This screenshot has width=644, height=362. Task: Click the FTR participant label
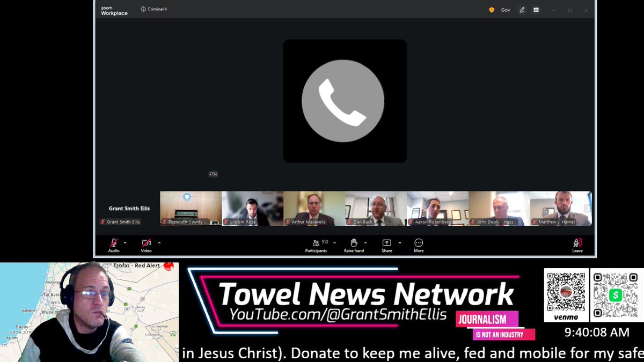click(213, 174)
